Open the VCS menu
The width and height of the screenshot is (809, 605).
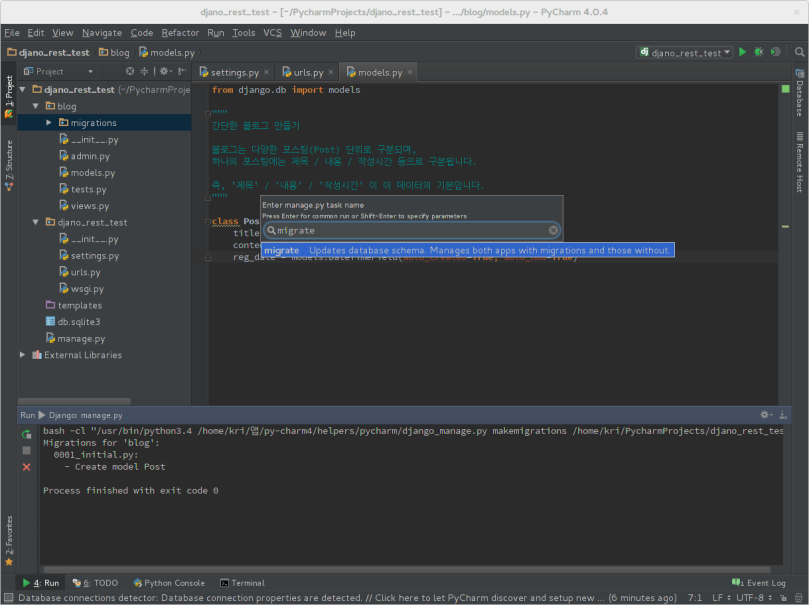click(272, 33)
